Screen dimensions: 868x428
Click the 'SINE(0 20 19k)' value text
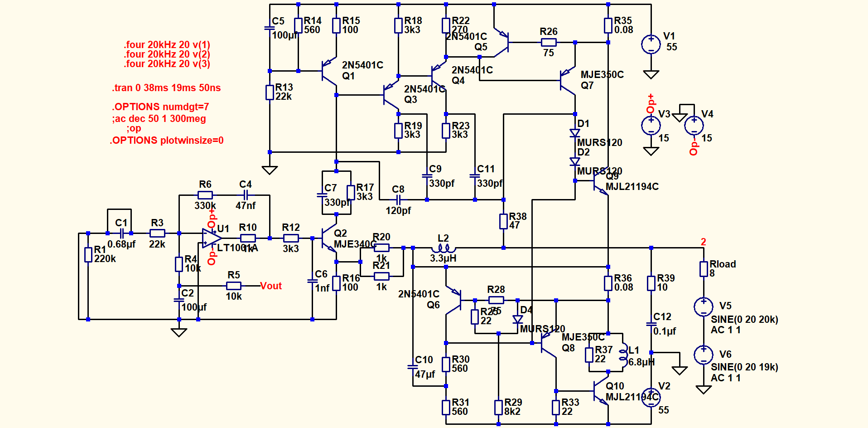pyautogui.click(x=744, y=367)
